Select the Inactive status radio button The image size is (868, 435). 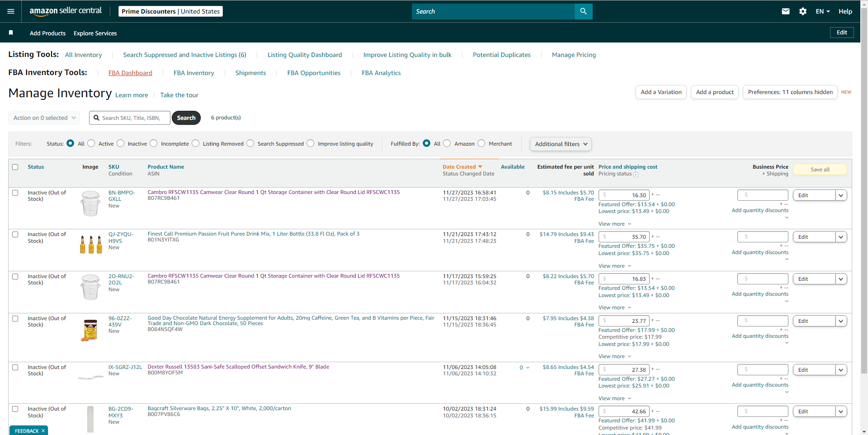point(121,143)
